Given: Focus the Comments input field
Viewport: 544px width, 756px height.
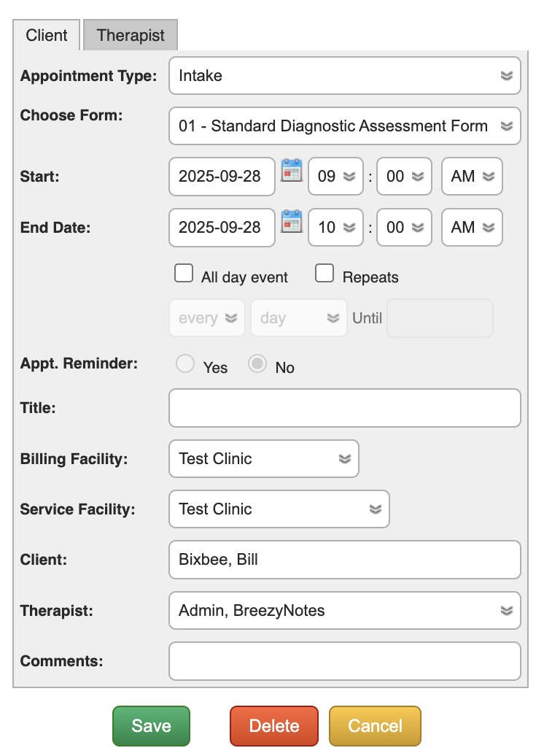Looking at the screenshot, I should (344, 661).
